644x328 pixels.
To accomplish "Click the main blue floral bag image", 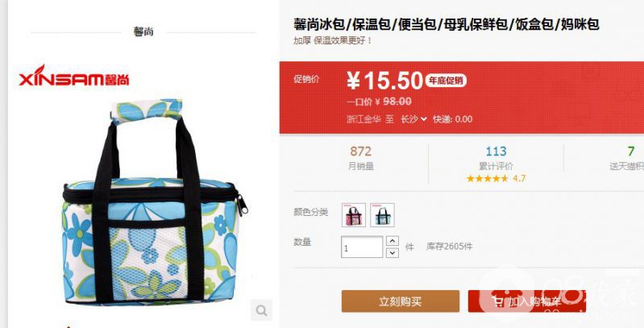I will (x=156, y=201).
